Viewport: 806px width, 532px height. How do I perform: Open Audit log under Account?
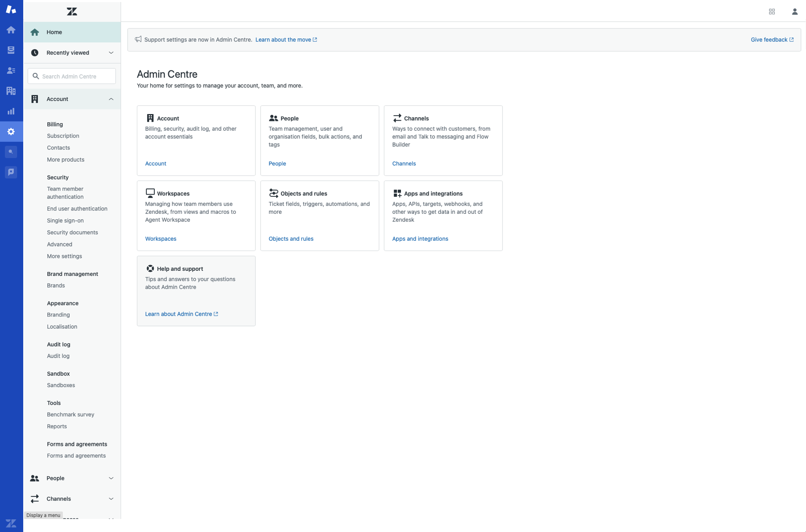(x=58, y=356)
